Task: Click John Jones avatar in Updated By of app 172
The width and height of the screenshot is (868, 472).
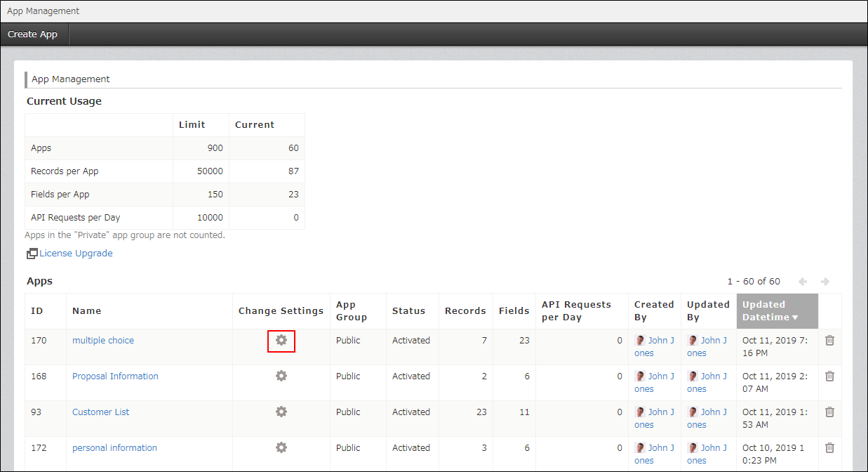Action: click(x=693, y=447)
